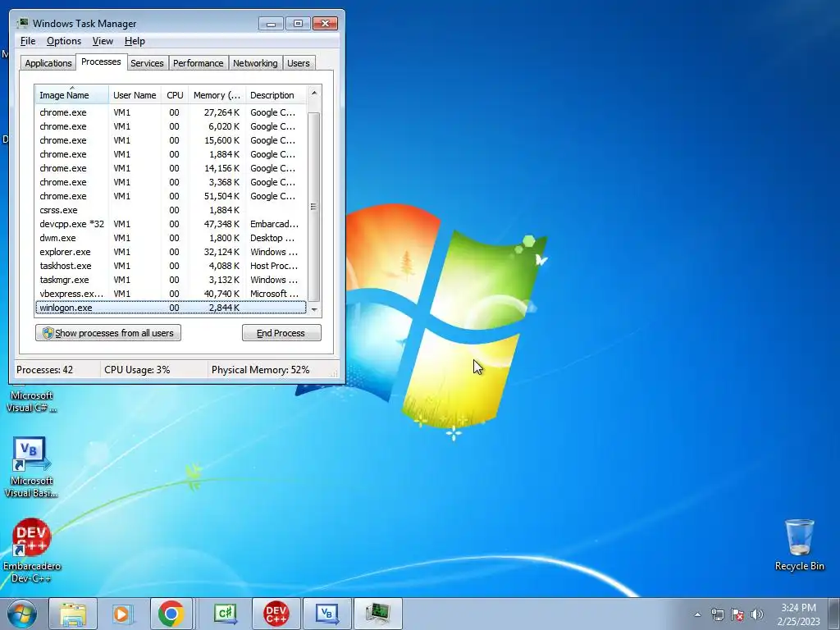The image size is (840, 630).
Task: Select the winlogon.exe process
Action: [171, 308]
